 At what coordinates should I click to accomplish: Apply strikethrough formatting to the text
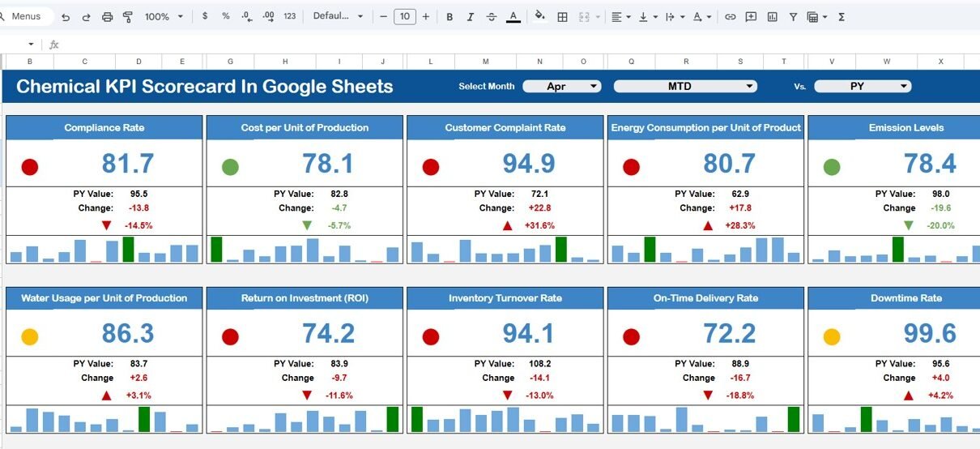click(x=492, y=17)
